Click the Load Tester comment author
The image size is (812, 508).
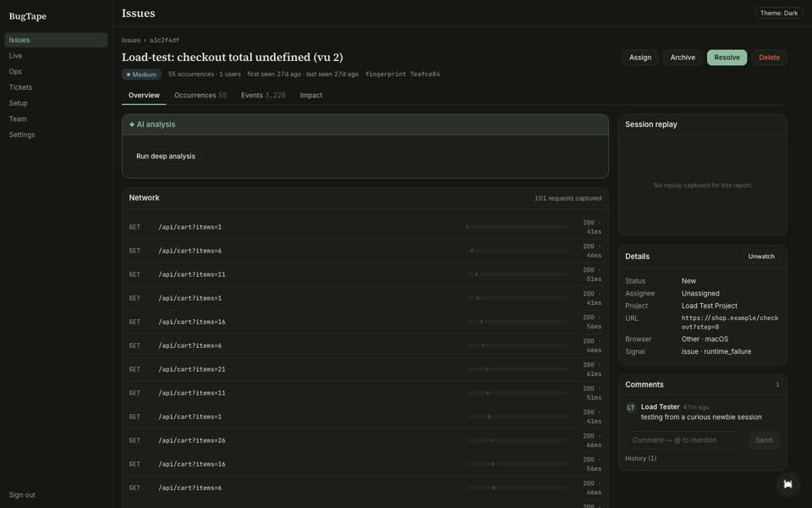pos(660,407)
